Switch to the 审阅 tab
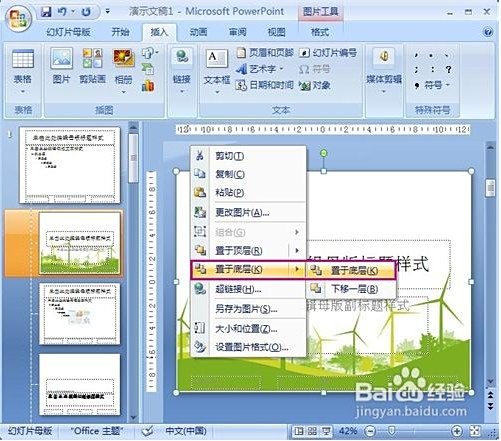 click(x=238, y=32)
